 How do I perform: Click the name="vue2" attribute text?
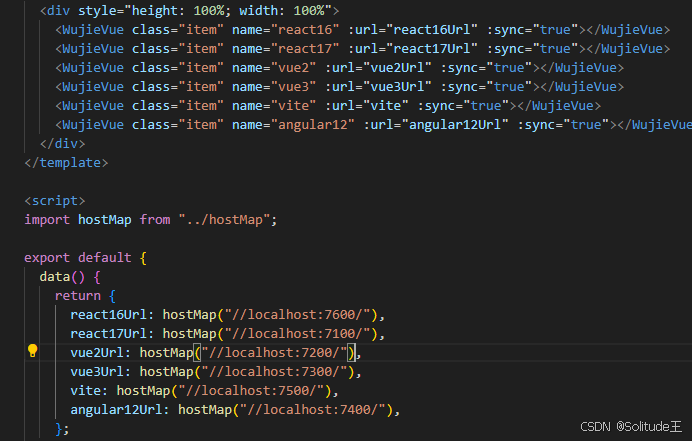coord(274,68)
